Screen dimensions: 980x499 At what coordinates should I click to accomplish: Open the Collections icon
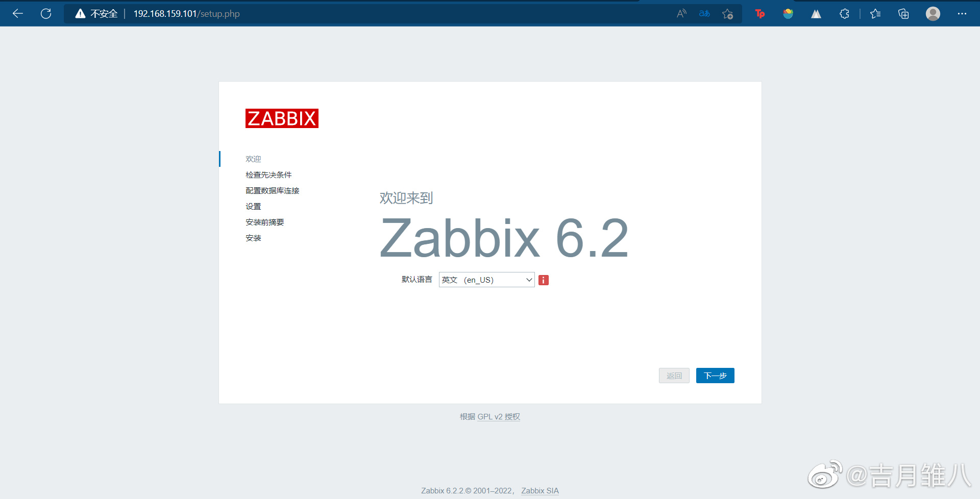(x=903, y=14)
